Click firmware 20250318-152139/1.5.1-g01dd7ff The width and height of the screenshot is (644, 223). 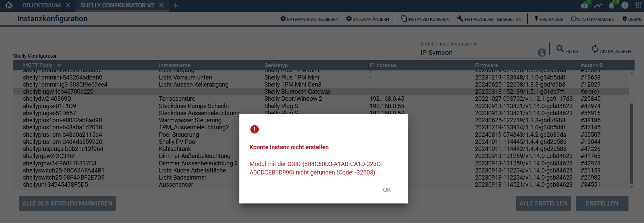point(520,92)
